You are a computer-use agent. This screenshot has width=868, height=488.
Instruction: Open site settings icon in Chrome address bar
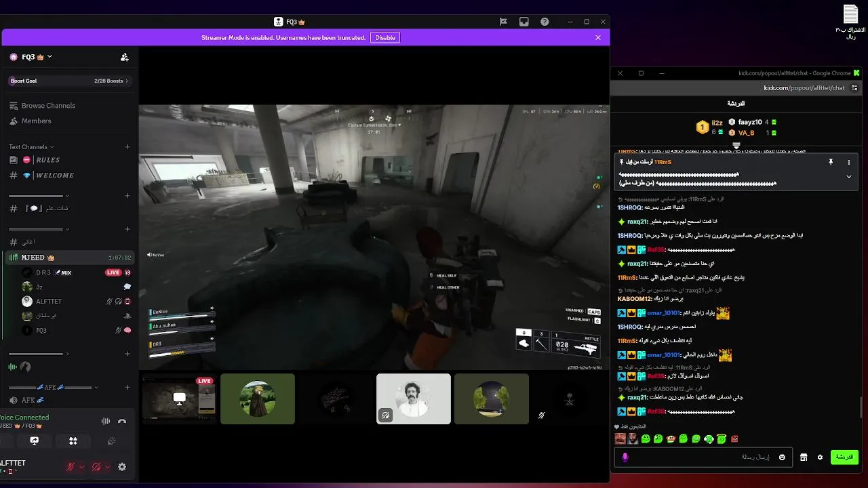coord(854,88)
